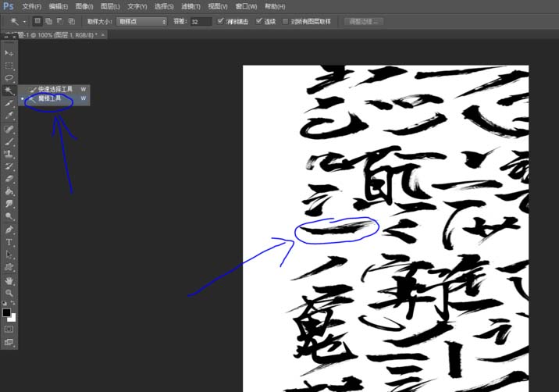Open the 编辑(E) menu
The image size is (559, 392).
(58, 6)
